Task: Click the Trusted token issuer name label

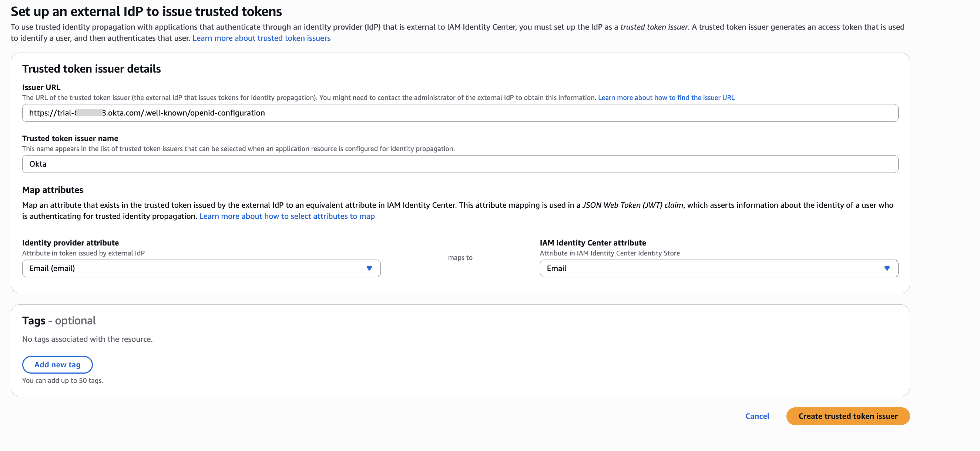Action: [70, 138]
